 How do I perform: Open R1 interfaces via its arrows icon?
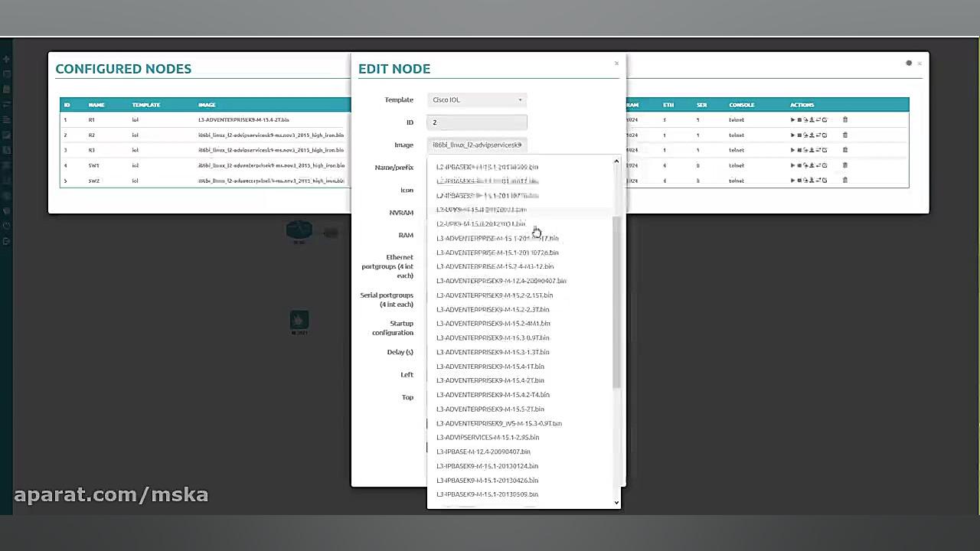tap(818, 120)
